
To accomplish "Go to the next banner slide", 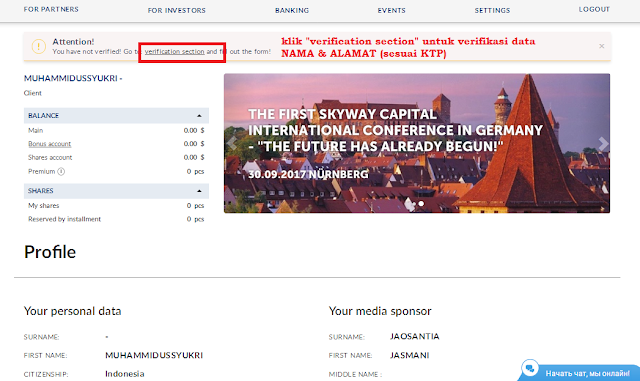I will click(603, 143).
